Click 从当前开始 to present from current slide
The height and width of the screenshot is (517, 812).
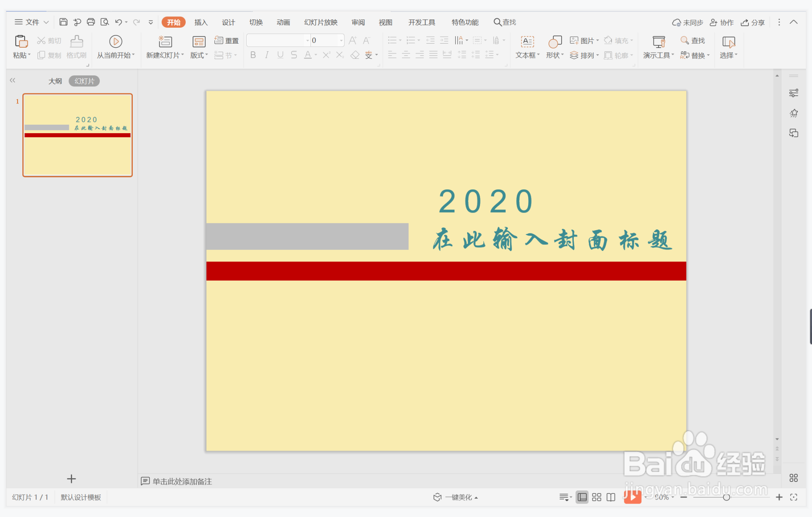tap(115, 46)
